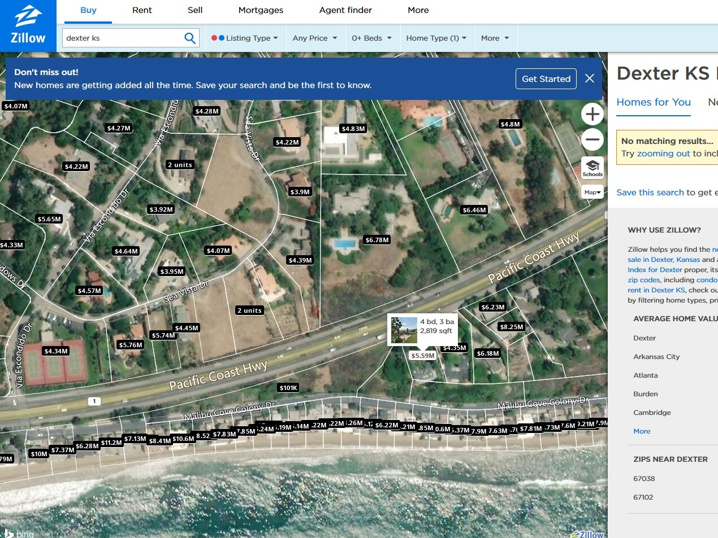Click Dexter in home values list
Screen dimensions: 718x538
coord(644,338)
